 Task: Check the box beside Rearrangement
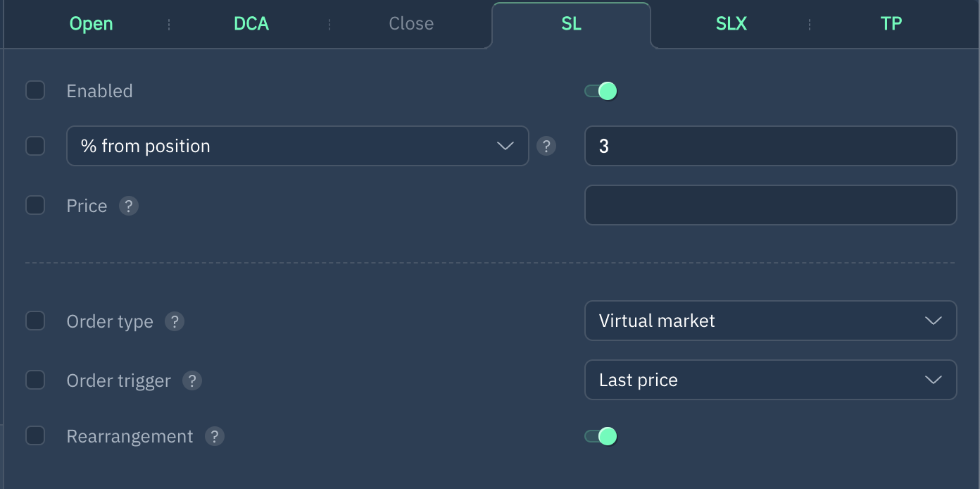(35, 436)
